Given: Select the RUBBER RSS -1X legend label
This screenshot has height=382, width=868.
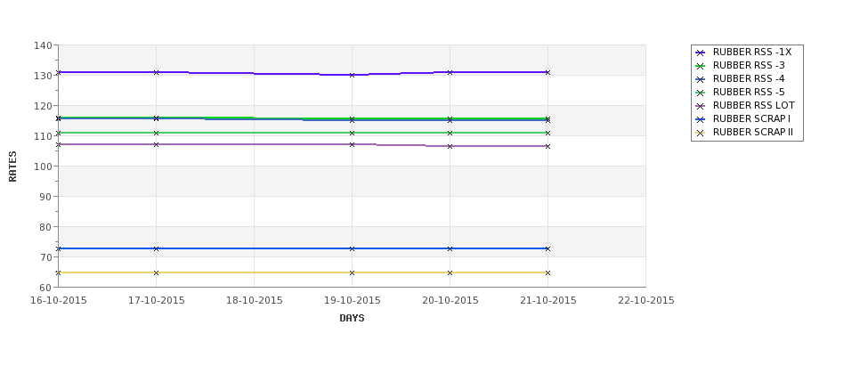Looking at the screenshot, I should tap(751, 52).
